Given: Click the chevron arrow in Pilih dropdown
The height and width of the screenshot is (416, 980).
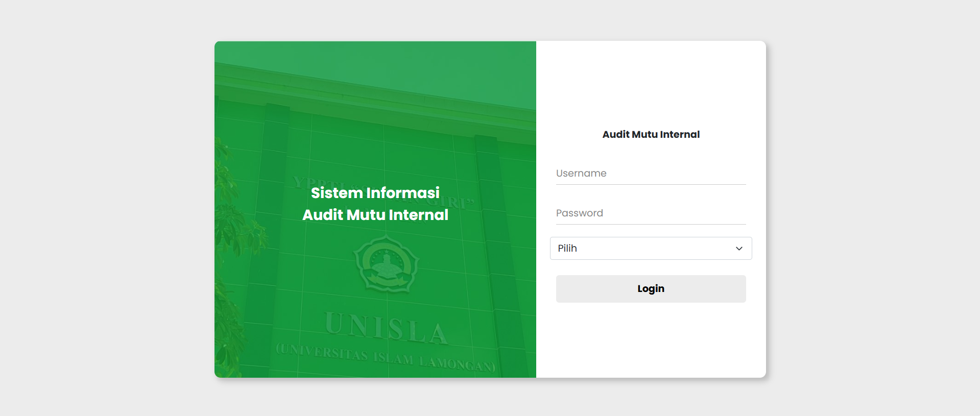Looking at the screenshot, I should click(738, 249).
